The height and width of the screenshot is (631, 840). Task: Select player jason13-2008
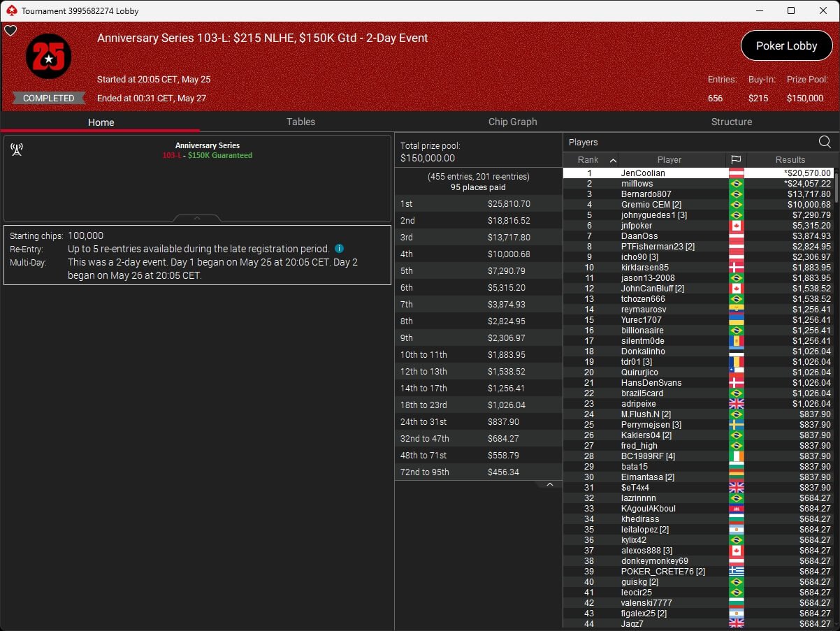(x=699, y=278)
